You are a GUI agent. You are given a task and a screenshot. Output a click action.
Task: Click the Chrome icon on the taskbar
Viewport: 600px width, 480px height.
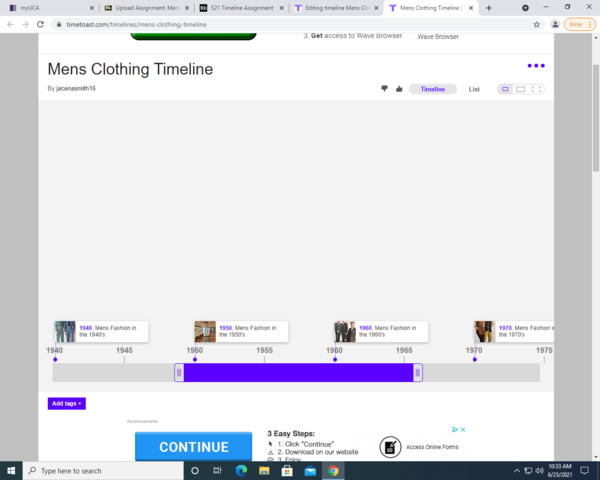333,470
